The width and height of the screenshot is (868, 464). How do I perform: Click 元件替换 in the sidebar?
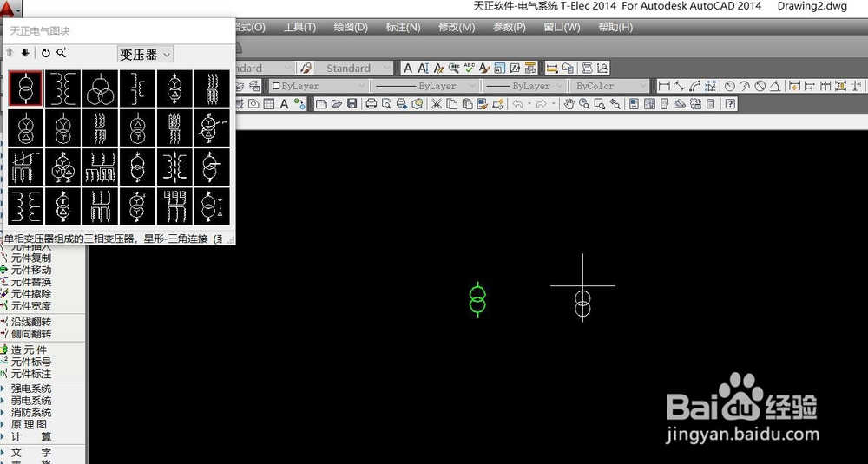tap(31, 282)
